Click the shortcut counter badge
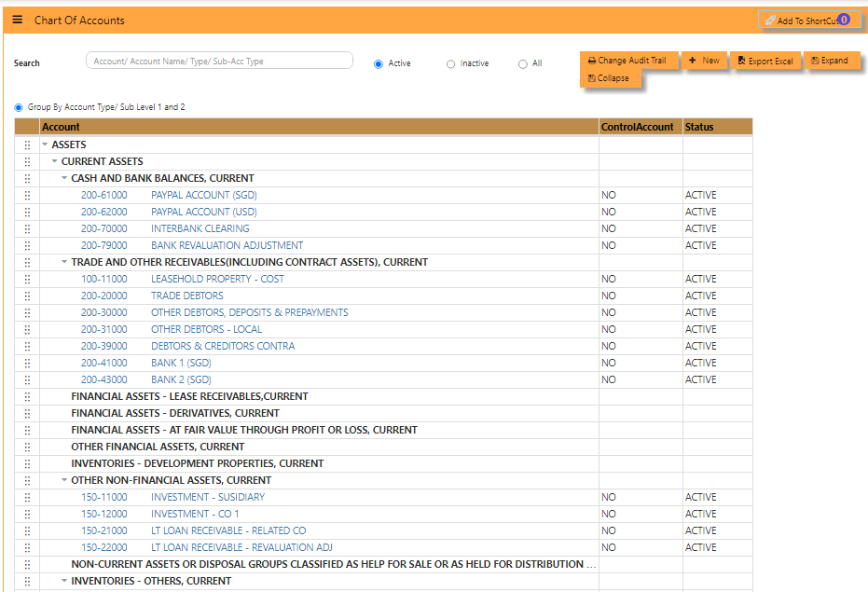 point(844,20)
